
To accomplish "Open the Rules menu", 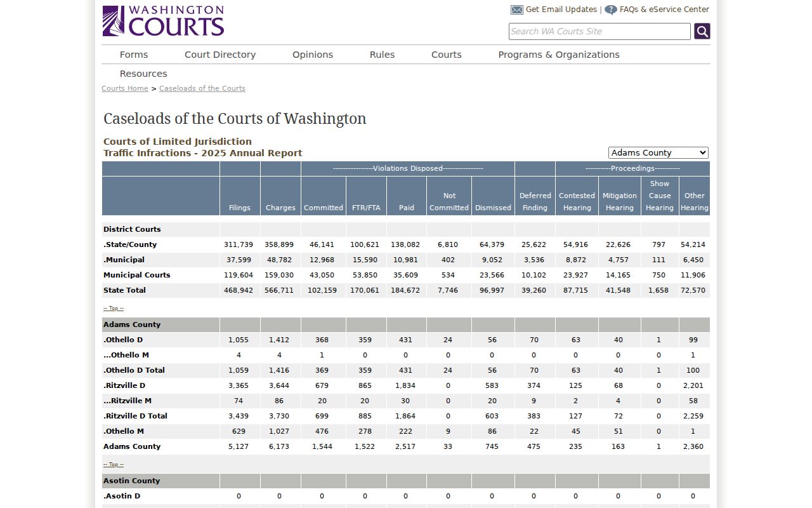I will click(x=382, y=55).
